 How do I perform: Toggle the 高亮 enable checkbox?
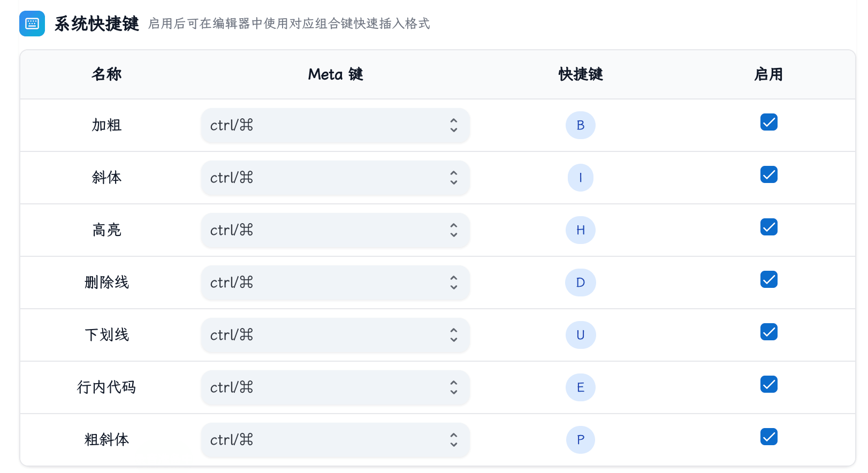coord(769,227)
